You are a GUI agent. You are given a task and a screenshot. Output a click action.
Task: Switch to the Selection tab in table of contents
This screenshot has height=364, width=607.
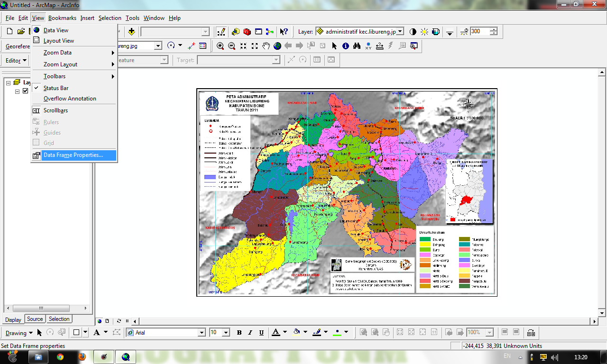click(x=59, y=319)
